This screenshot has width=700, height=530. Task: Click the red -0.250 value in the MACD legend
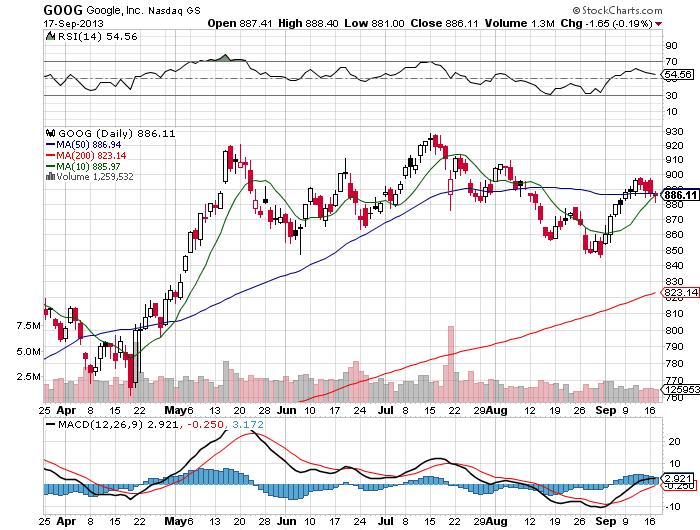pyautogui.click(x=205, y=424)
